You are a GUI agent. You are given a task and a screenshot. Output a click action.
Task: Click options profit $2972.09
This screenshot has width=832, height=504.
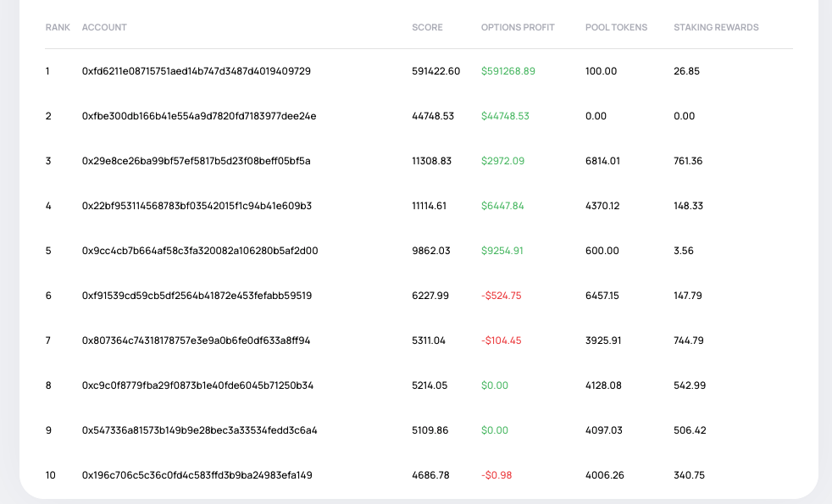click(503, 161)
